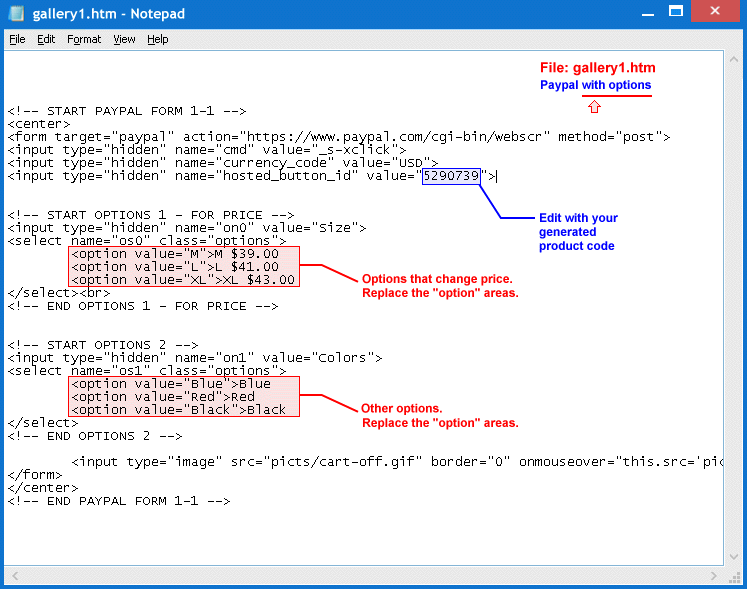747x589 pixels.
Task: Click the option L $41.00 line
Action: pos(175,267)
